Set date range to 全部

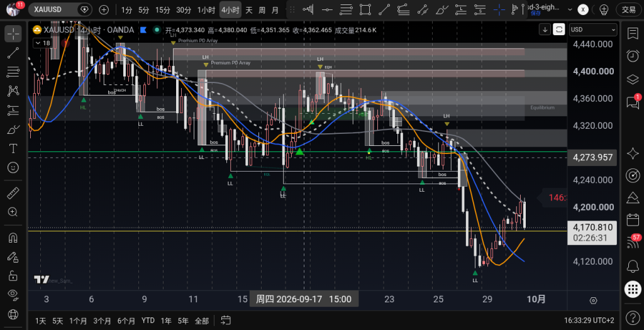(202, 321)
